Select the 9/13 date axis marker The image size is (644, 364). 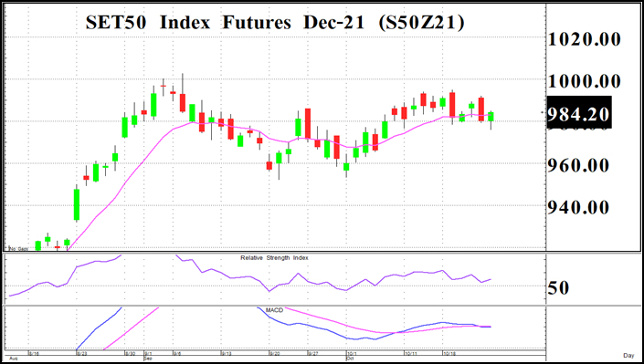click(227, 353)
